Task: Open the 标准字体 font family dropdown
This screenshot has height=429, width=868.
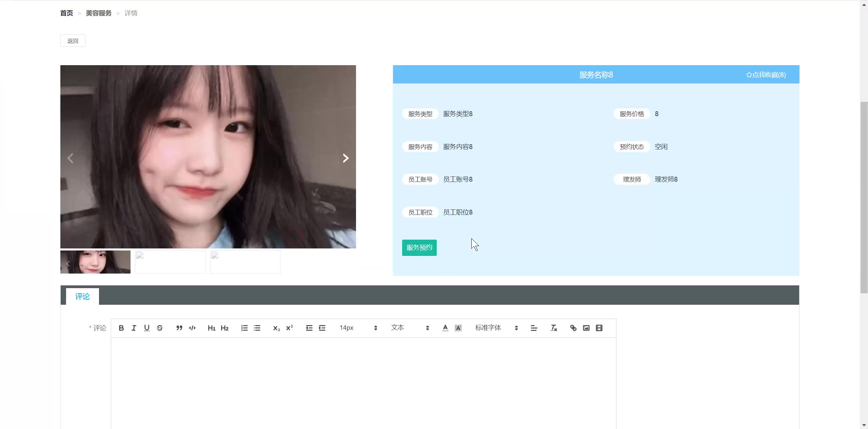Action: pyautogui.click(x=497, y=328)
